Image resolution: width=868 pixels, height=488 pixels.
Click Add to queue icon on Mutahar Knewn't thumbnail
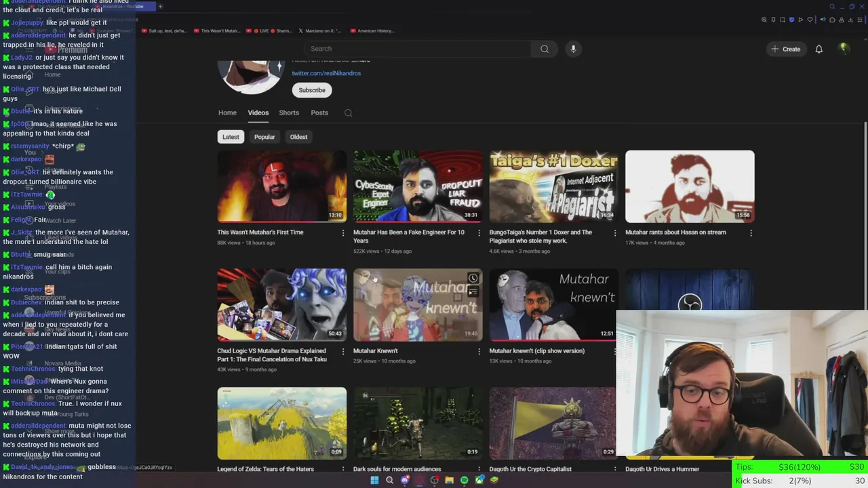click(473, 292)
